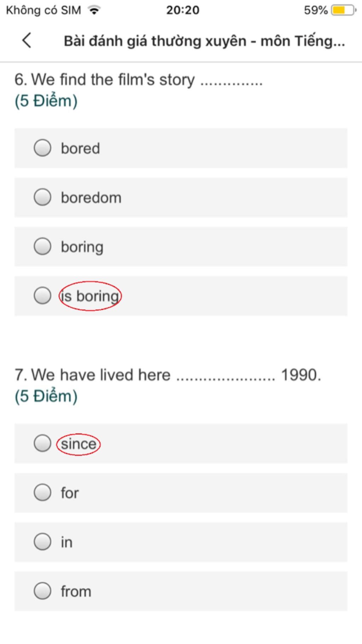Screen dimensions: 362x644
Task: Tap the 20:20 clock in status bar
Action: pyautogui.click(x=183, y=10)
